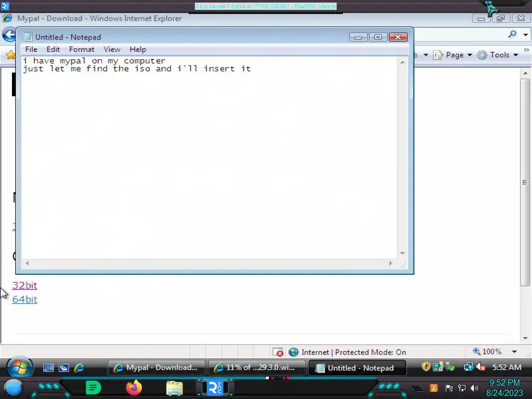
Task: Click the security shield tray icon
Action: tap(426, 367)
